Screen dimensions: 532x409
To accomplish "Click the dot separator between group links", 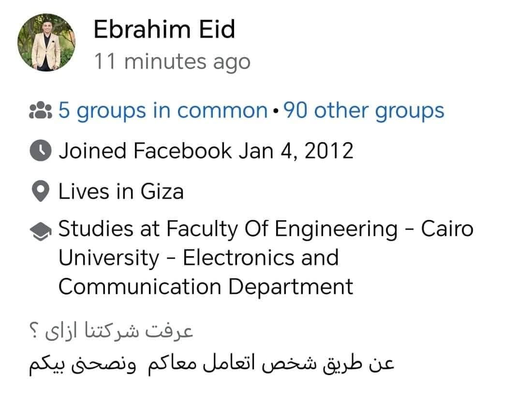I will pos(275,111).
